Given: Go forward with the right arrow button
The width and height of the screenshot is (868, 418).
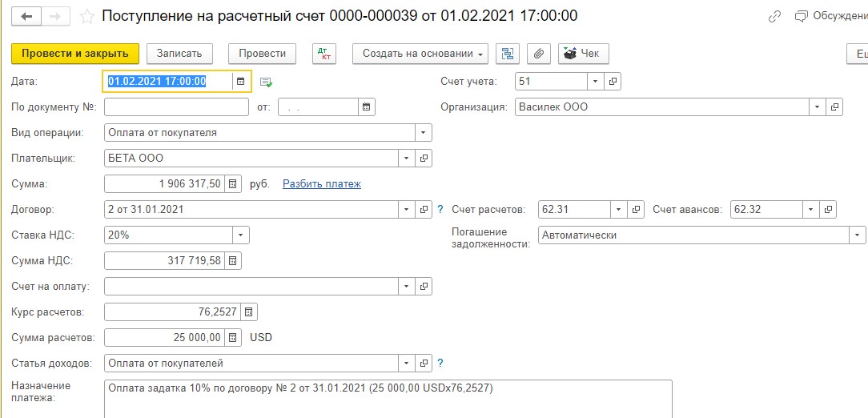Looking at the screenshot, I should click(x=55, y=17).
